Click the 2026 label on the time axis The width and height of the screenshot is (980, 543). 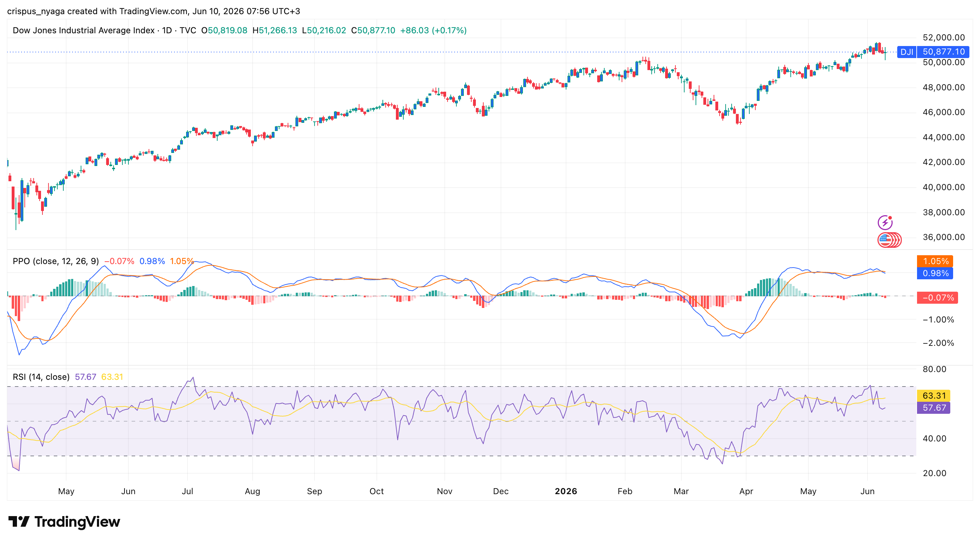click(x=566, y=491)
